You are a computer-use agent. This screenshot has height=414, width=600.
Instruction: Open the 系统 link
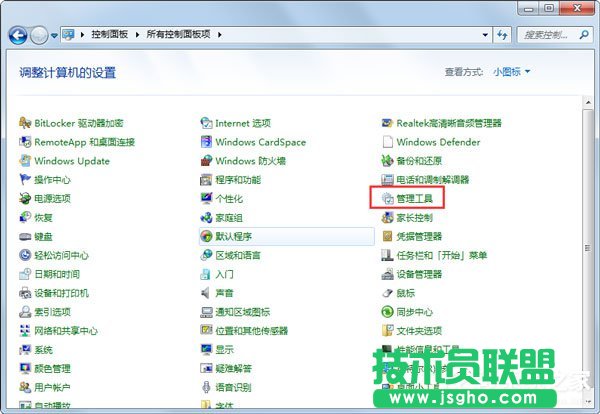[x=43, y=349]
